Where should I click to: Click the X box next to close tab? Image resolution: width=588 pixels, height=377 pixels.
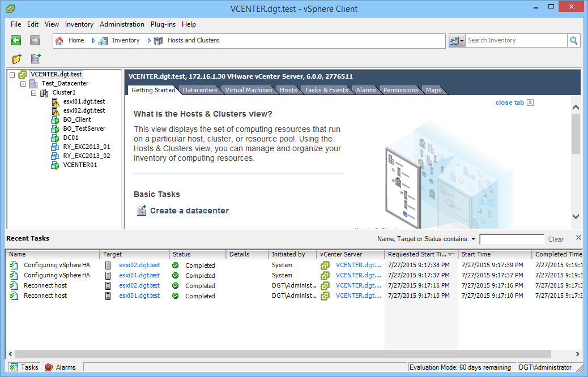tap(530, 102)
